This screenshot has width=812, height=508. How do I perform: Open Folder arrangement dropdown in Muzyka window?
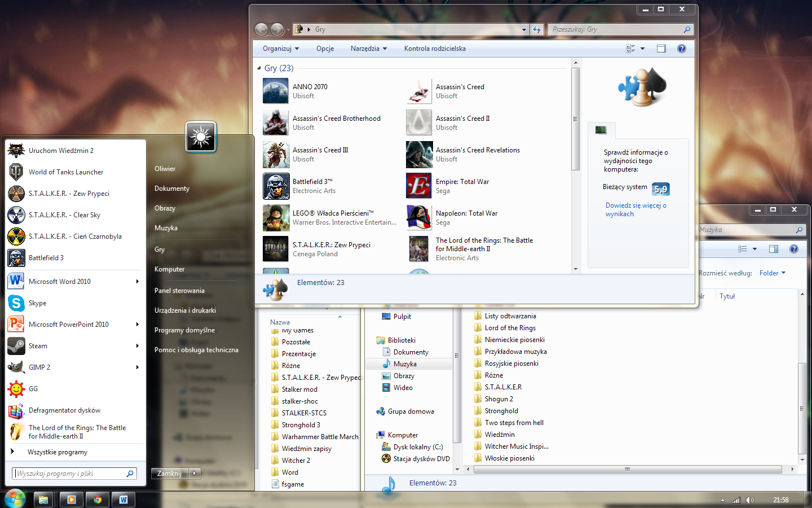coord(773,273)
